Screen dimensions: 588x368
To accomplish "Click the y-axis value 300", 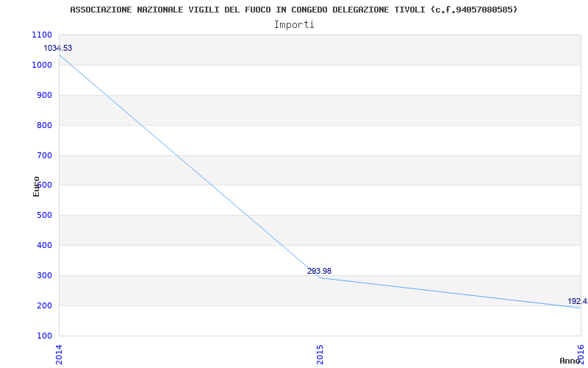I will coord(44,275).
